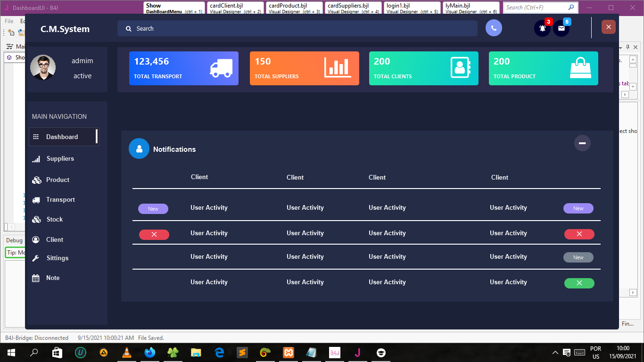Close the B4J side panel with its X
Screen dimensions: 644x362
[x=636, y=47]
